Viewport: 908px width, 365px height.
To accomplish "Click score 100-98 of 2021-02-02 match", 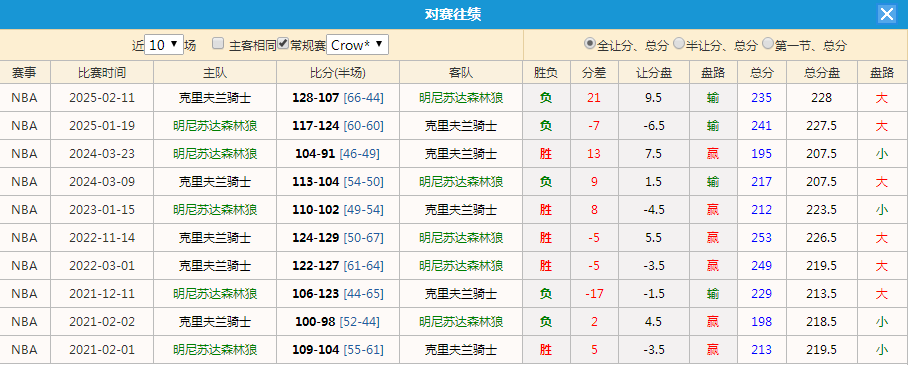I will 315,322.
